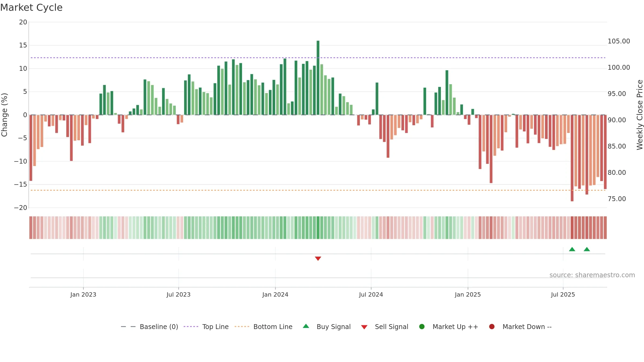The height and width of the screenshot is (362, 644).
Task: Click the −20 tick on Change axis
Action: pyautogui.click(x=21, y=208)
